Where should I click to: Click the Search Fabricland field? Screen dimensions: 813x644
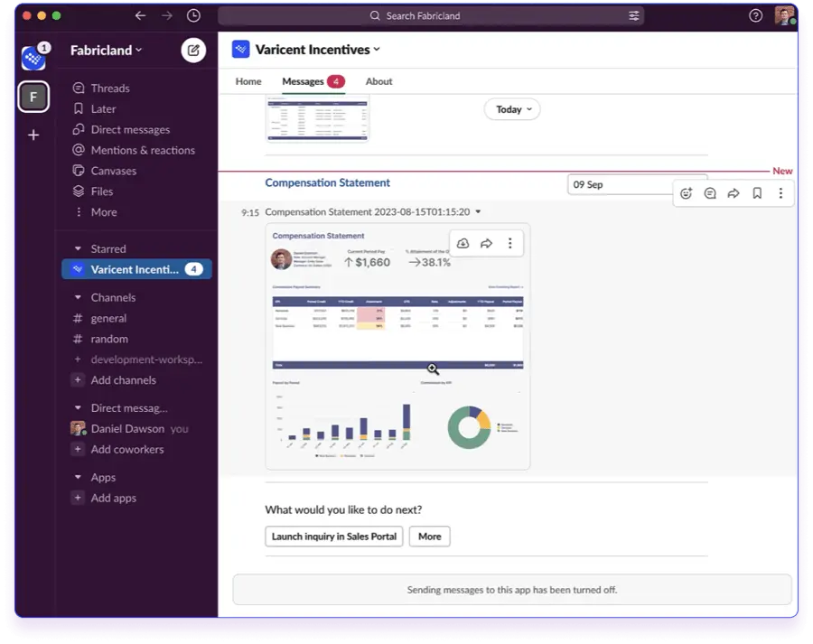tap(430, 16)
